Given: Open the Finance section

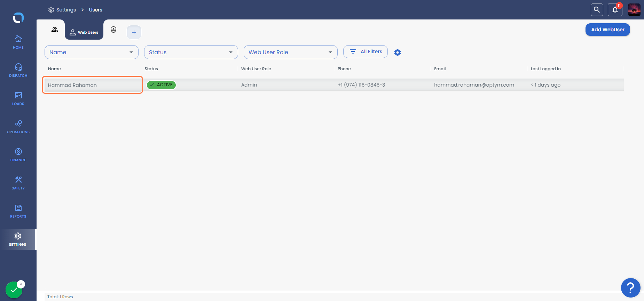Looking at the screenshot, I should 18,155.
